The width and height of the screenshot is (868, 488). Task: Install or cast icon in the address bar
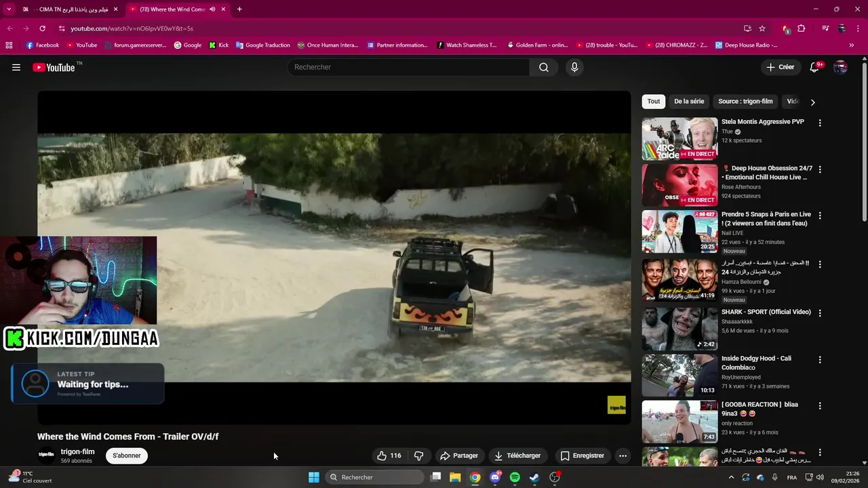tap(747, 28)
